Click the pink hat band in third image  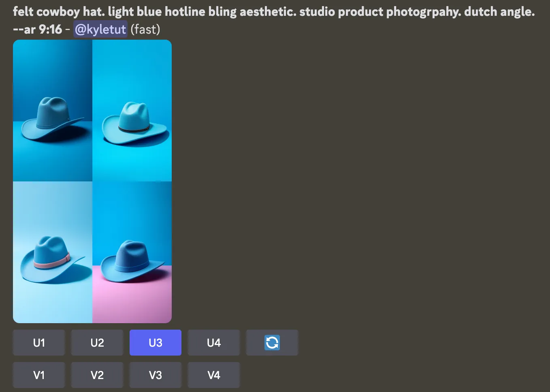pyautogui.click(x=53, y=262)
